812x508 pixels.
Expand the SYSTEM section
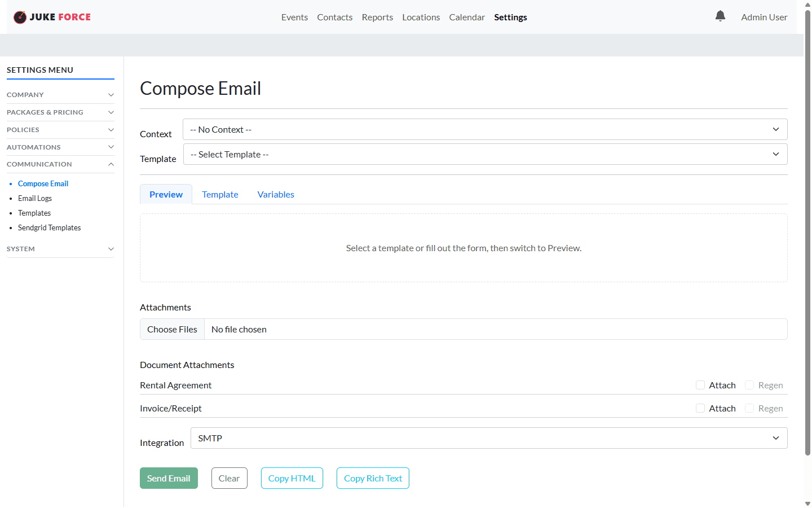point(60,248)
